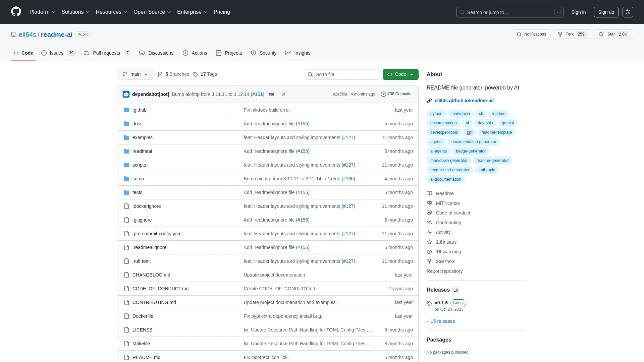Expand the green Code dropdown

tap(400, 74)
